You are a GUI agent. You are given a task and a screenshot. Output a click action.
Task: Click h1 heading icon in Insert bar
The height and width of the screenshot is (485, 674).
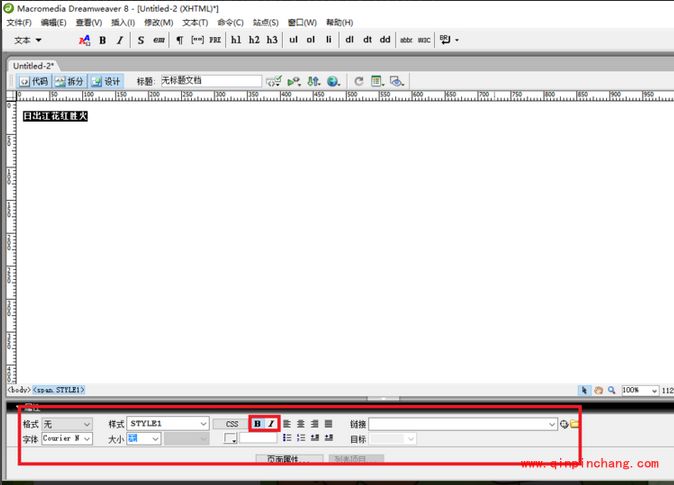pyautogui.click(x=236, y=40)
